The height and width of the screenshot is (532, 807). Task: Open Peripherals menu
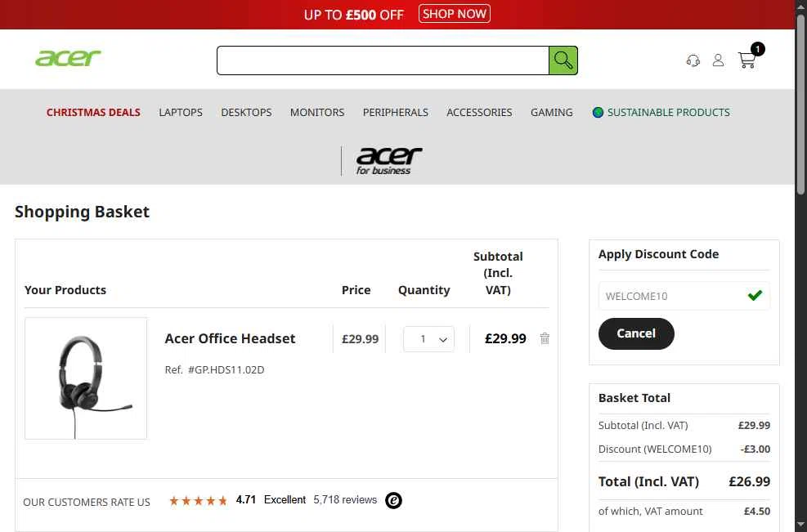click(x=395, y=112)
